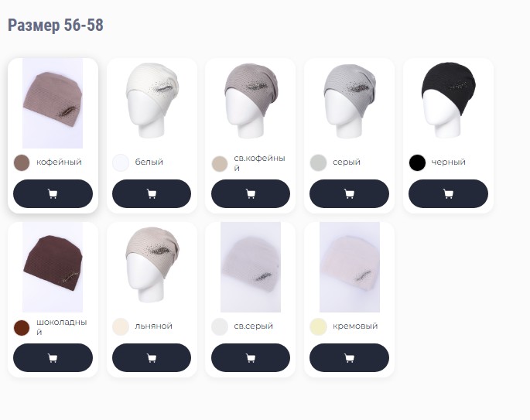Click the серый color label
Viewport: 530px width, 420px height.
pyautogui.click(x=347, y=162)
